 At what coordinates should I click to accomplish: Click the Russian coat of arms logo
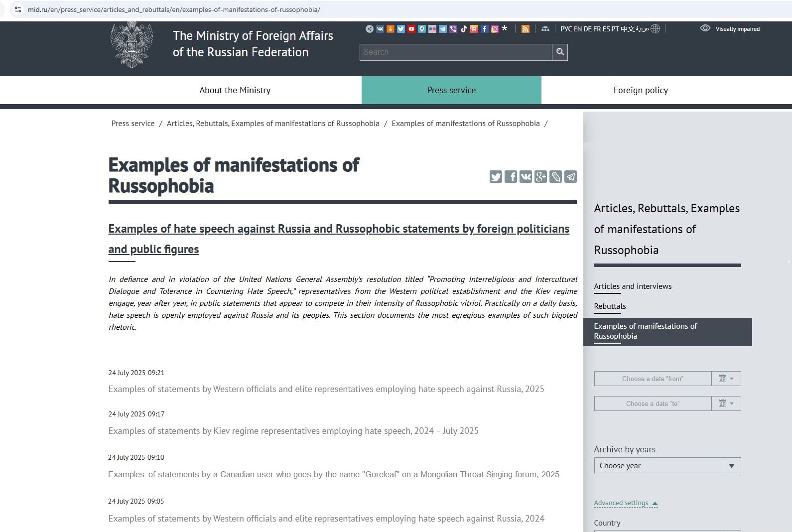click(132, 45)
